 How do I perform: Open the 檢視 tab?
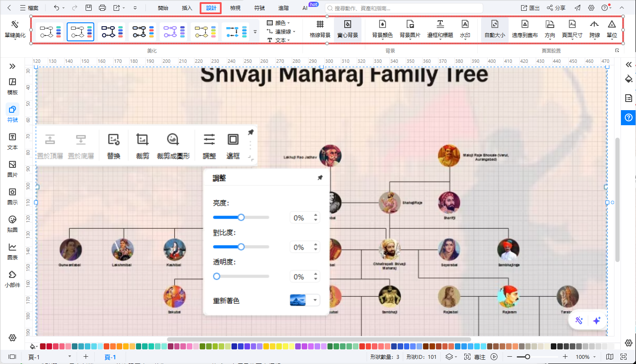tap(235, 8)
